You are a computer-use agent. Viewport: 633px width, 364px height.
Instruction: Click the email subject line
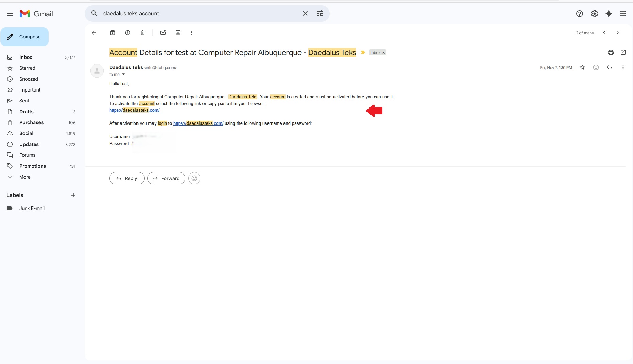[232, 52]
